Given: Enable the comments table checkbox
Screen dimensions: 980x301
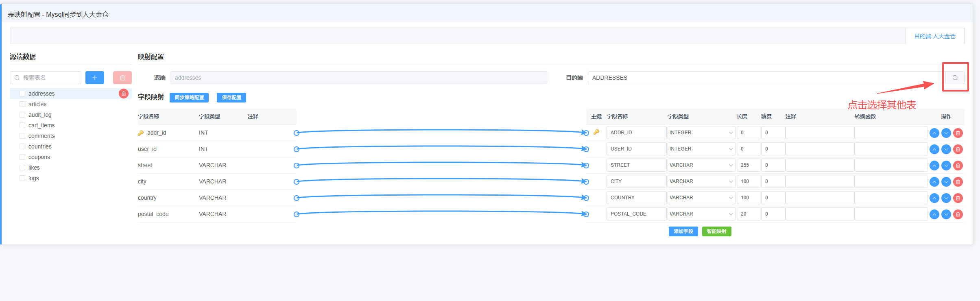Looking at the screenshot, I should [22, 136].
